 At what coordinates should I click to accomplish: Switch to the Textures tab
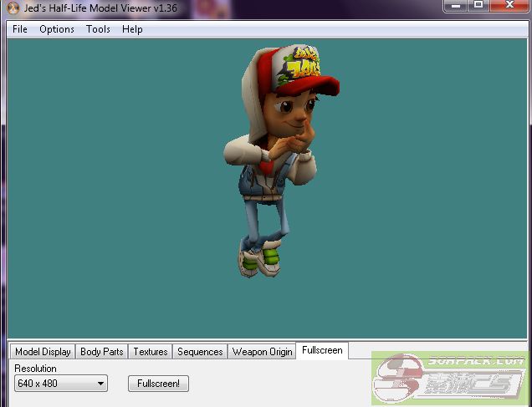[151, 351]
